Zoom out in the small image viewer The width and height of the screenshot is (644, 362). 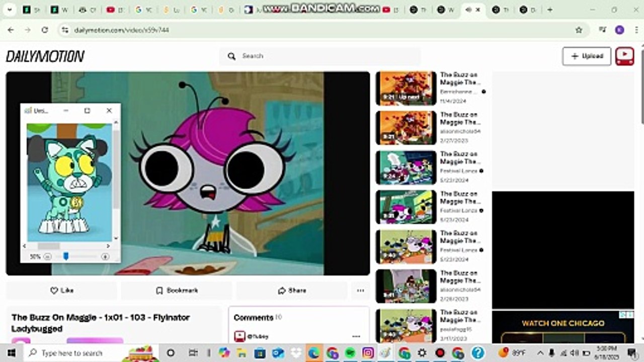pos(47,256)
